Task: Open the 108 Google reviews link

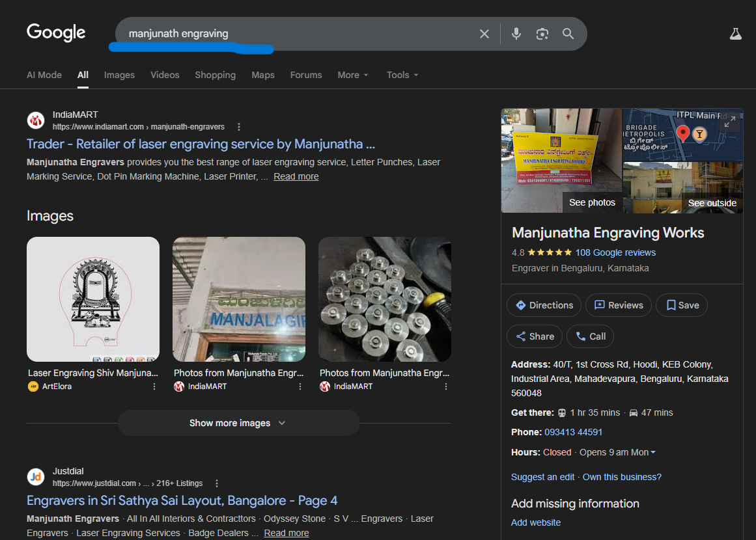Action: pos(615,252)
